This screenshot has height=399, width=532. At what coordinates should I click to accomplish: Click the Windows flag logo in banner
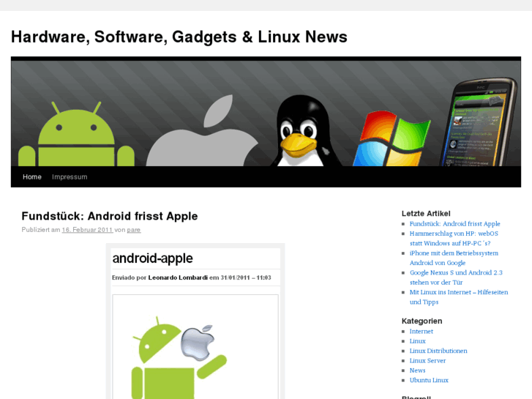tap(391, 138)
